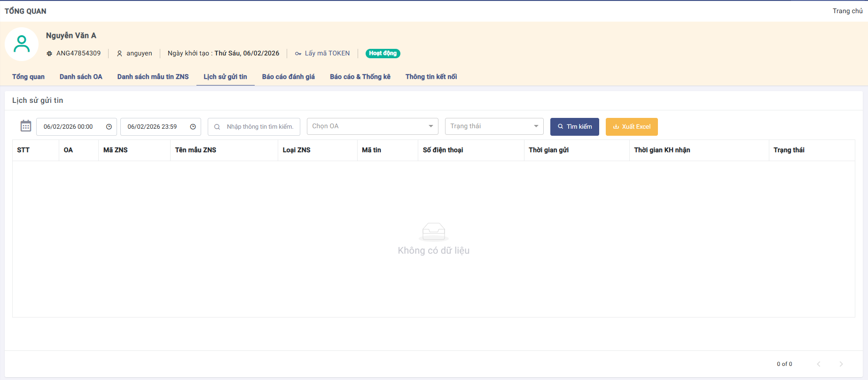Click the magnifier icon in search box
The height and width of the screenshot is (380, 868).
coord(217,127)
